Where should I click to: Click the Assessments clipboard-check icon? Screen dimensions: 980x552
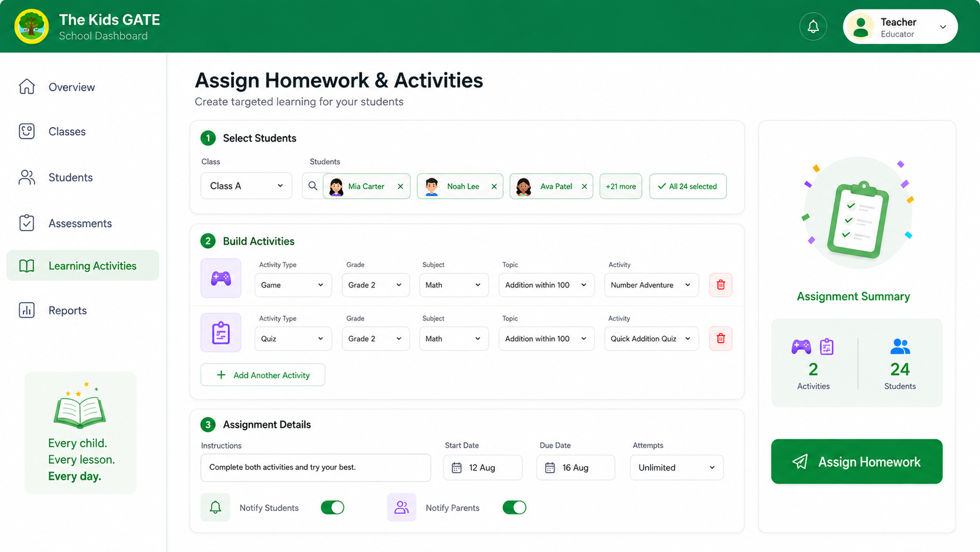(x=26, y=223)
